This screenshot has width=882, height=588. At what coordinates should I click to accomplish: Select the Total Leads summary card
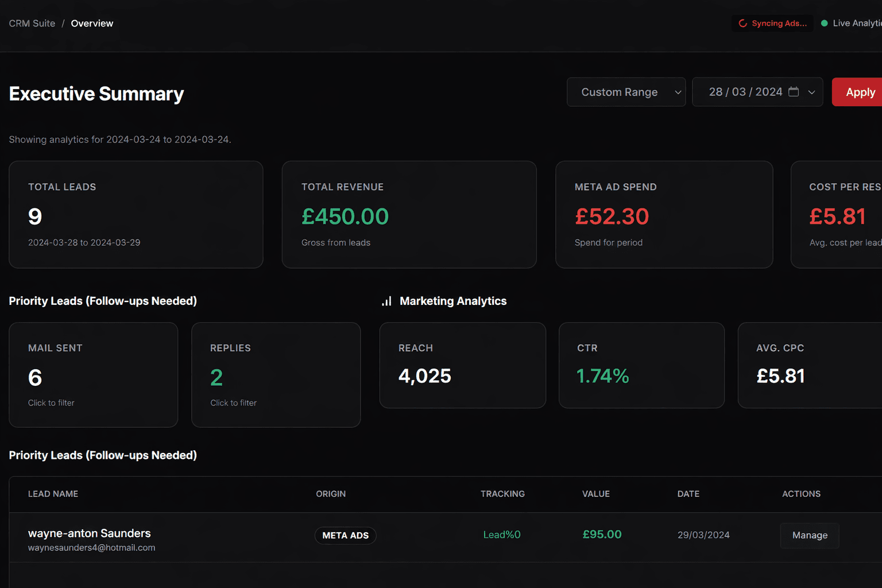tap(136, 214)
